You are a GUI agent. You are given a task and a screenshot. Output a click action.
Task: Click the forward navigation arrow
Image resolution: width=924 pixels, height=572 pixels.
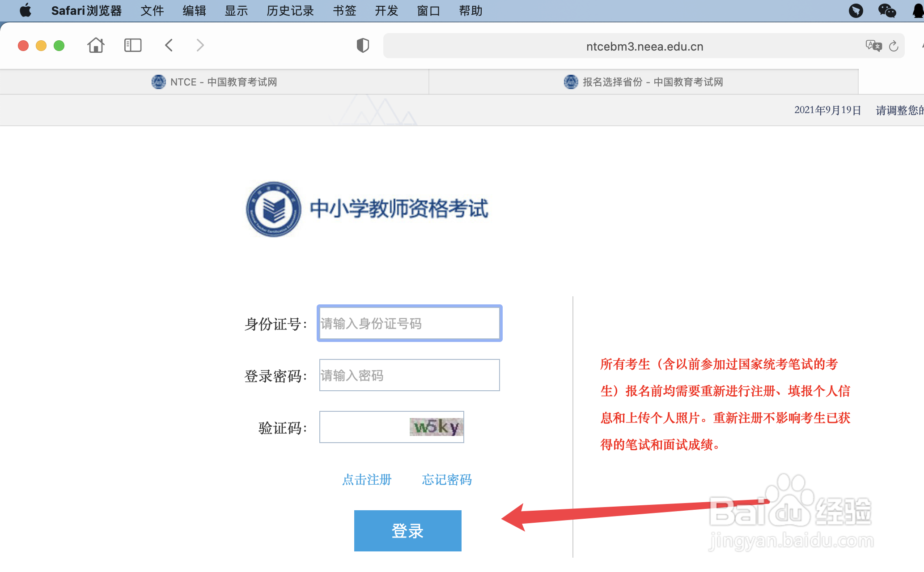tap(200, 45)
